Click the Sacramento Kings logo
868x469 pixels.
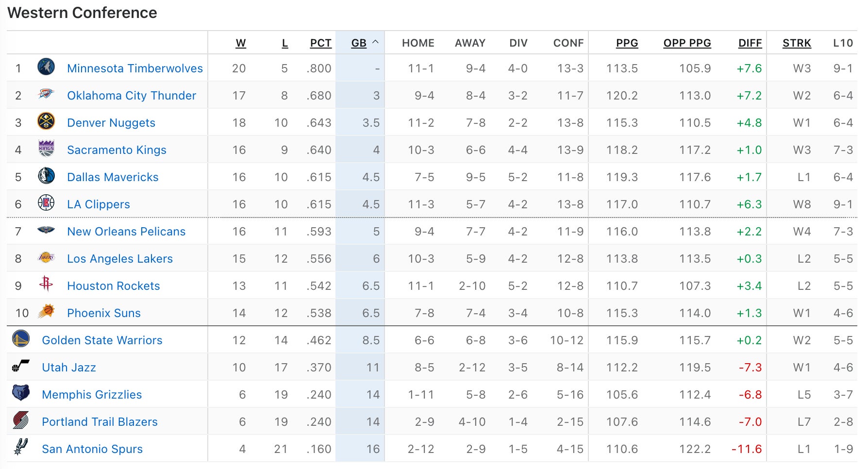pos(46,149)
